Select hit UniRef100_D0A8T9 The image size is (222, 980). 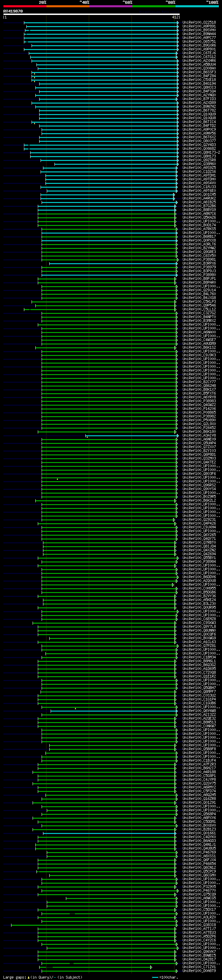[199, 971]
